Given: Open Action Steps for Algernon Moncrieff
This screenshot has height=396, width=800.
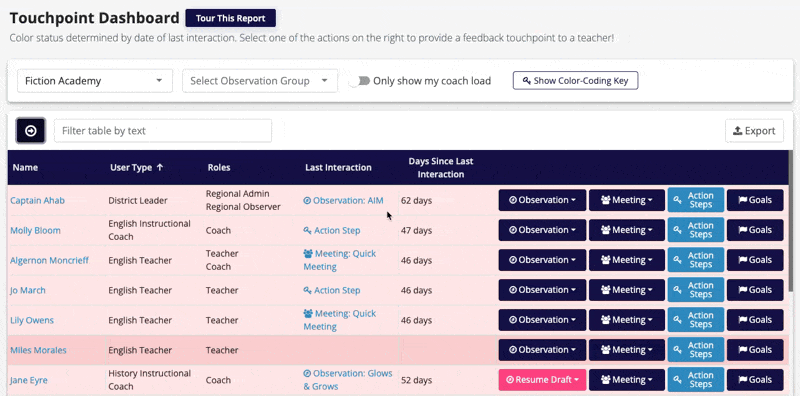Looking at the screenshot, I should (696, 260).
